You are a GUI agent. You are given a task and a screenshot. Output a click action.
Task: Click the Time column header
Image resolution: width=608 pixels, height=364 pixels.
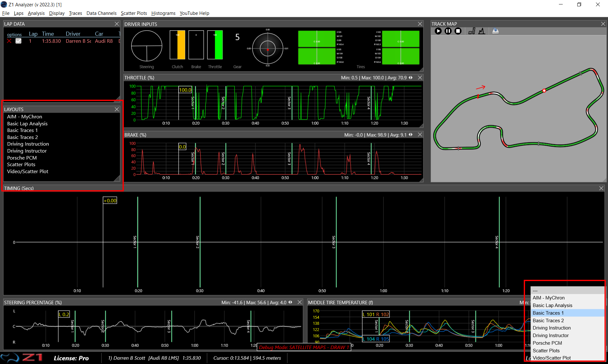[x=48, y=34]
